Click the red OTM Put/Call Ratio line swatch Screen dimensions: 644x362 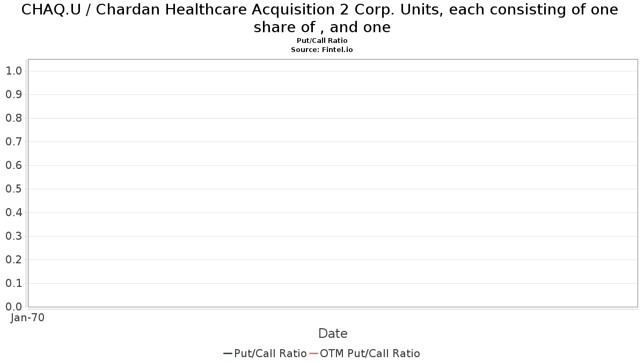(x=314, y=353)
